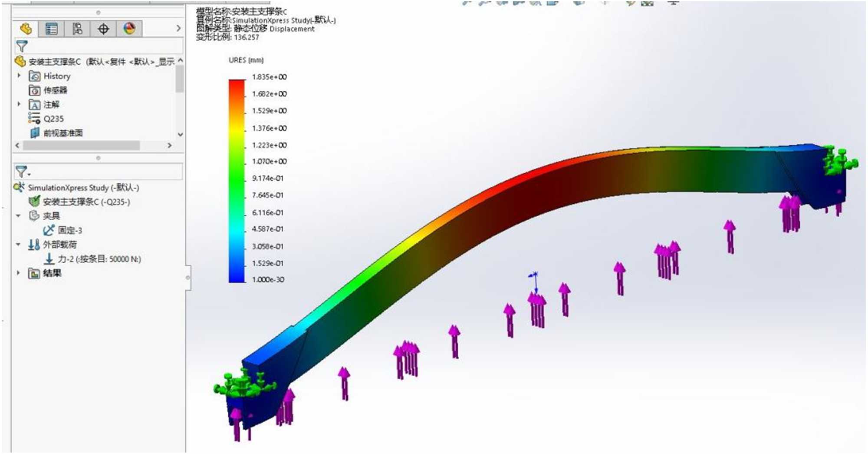This screenshot has width=868, height=454.
Task: Select the SimulationXpress Study root item
Action: click(x=83, y=188)
